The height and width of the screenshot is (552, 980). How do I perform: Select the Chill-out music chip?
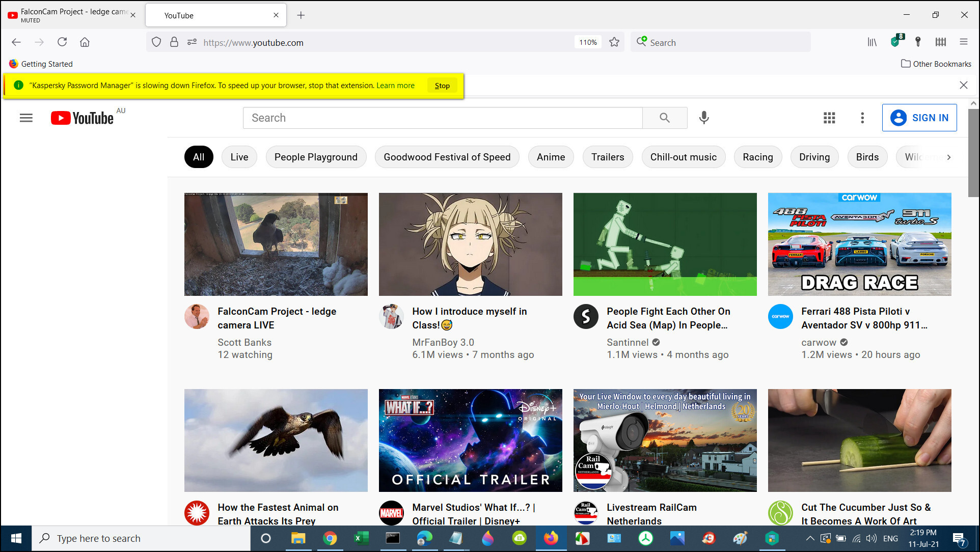coord(683,157)
